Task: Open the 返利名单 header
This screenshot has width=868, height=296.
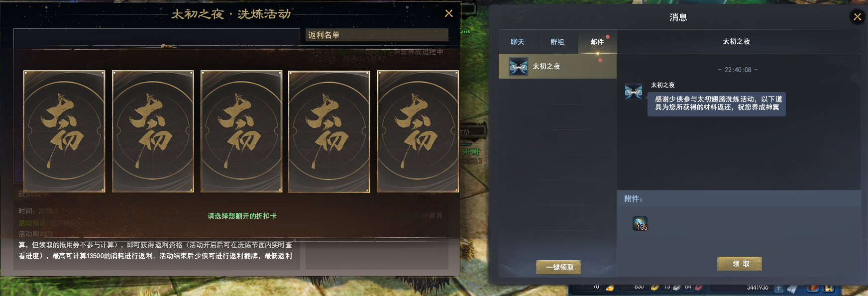Action: click(x=377, y=35)
